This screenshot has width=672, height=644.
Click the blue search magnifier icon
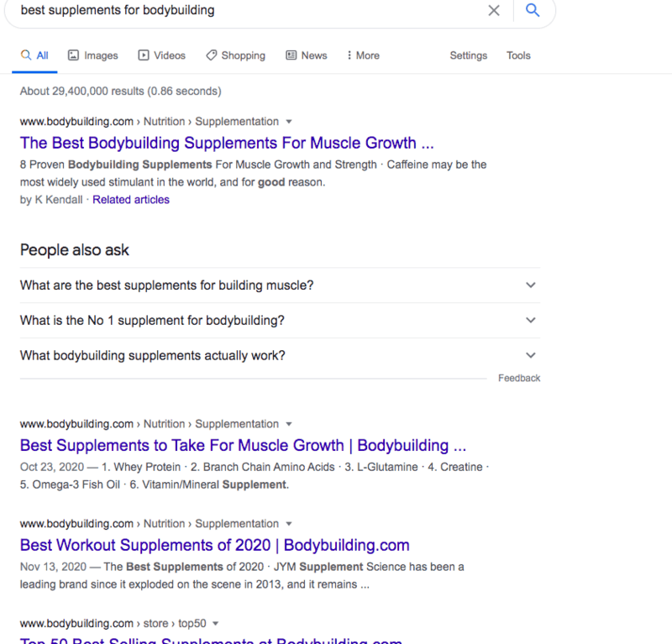pos(532,11)
